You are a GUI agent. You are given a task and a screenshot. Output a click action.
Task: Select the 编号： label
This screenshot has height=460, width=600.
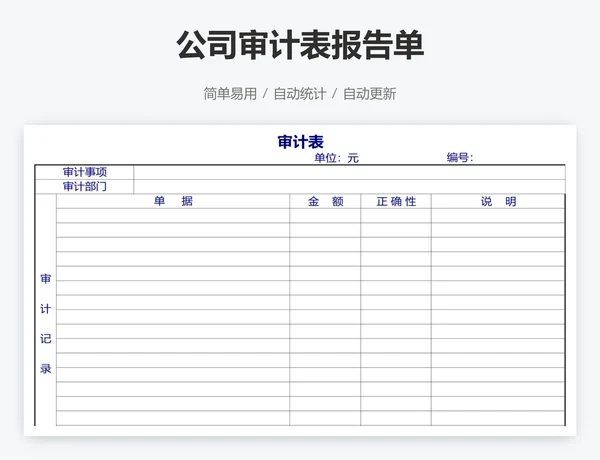coord(460,157)
